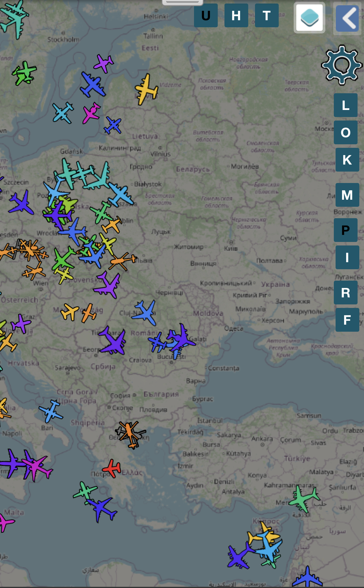This screenshot has width=364, height=588.
Task: Open settings with the gear icon
Action: (341, 65)
